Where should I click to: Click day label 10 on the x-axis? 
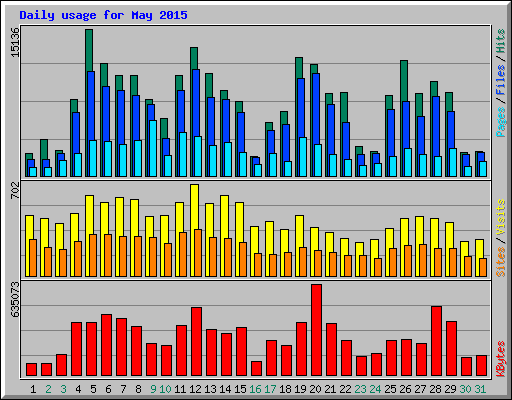(165, 389)
